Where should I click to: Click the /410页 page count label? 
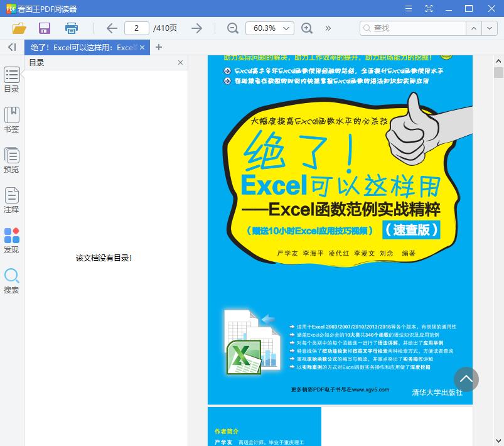(165, 28)
